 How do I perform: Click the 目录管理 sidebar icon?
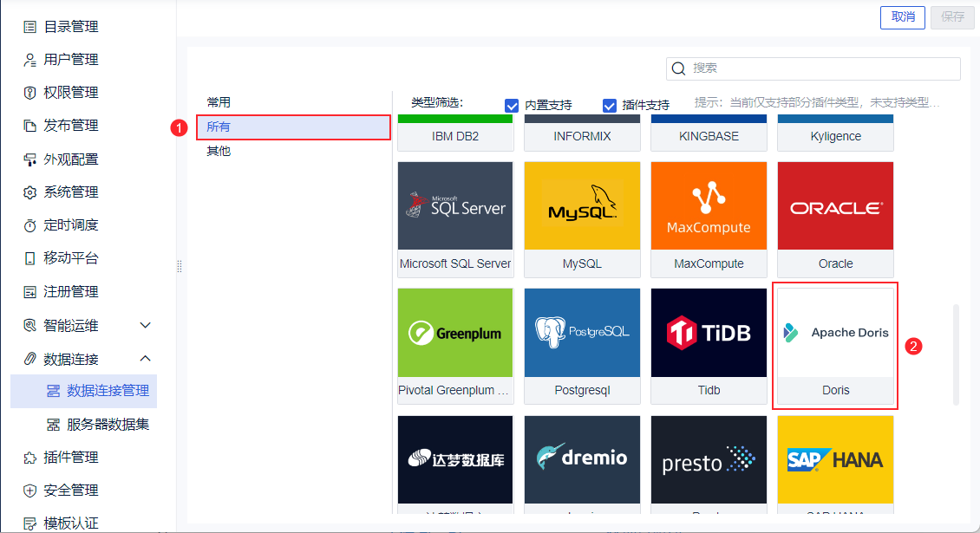(x=29, y=27)
